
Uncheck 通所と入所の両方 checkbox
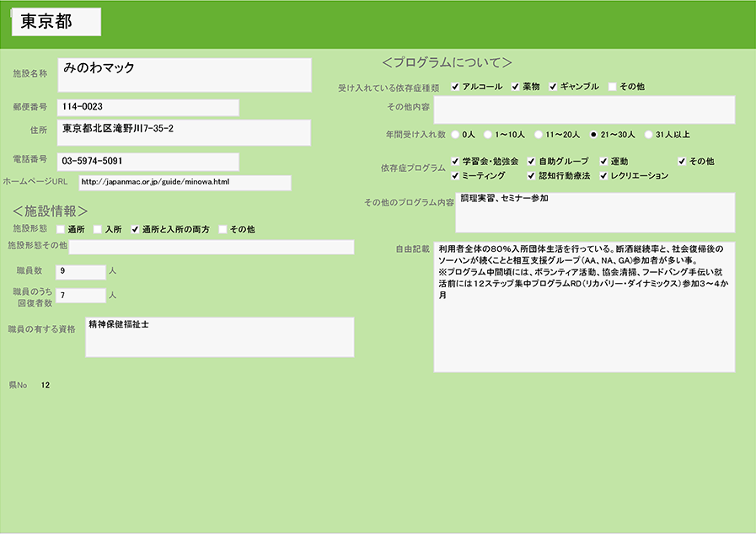(x=134, y=229)
